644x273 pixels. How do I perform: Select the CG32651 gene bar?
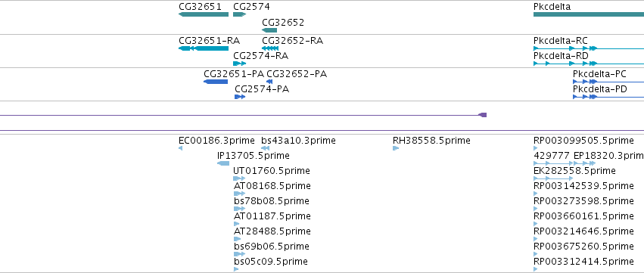coord(204,14)
